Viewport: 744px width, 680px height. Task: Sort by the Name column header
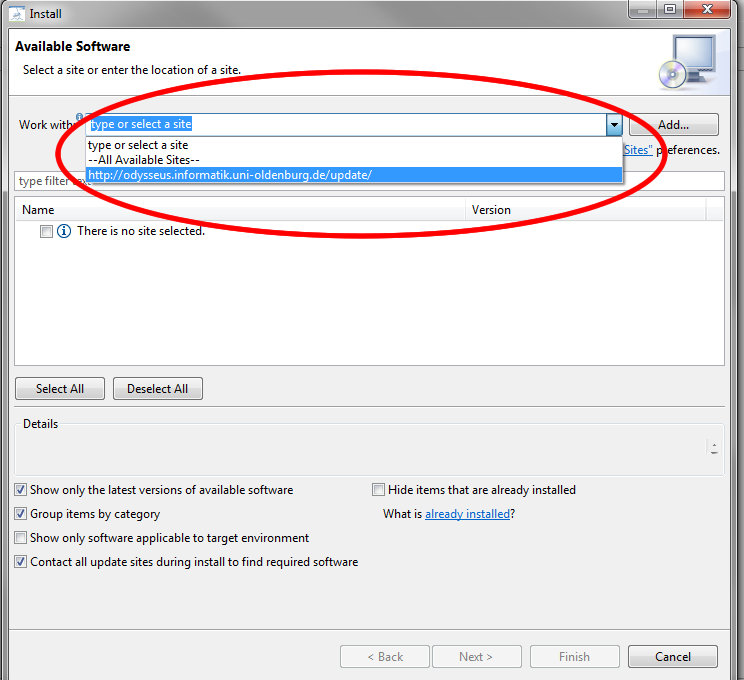[x=240, y=210]
